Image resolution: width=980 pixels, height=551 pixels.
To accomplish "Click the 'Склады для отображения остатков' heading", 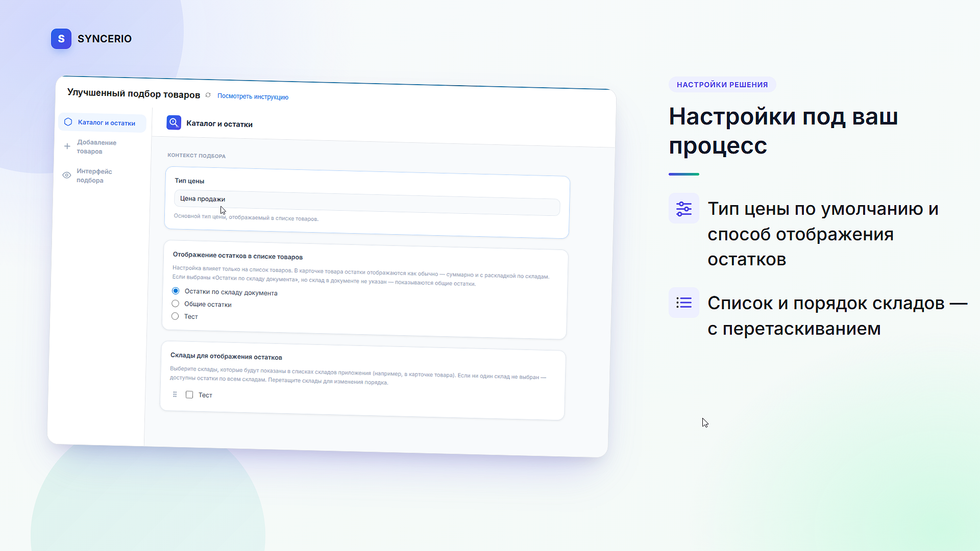I will tap(226, 356).
